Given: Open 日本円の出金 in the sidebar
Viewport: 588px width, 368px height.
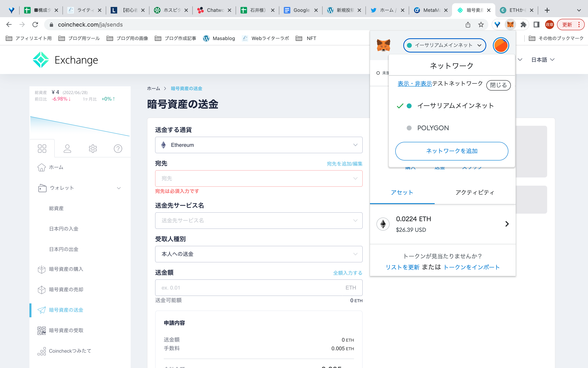Looking at the screenshot, I should (x=64, y=249).
